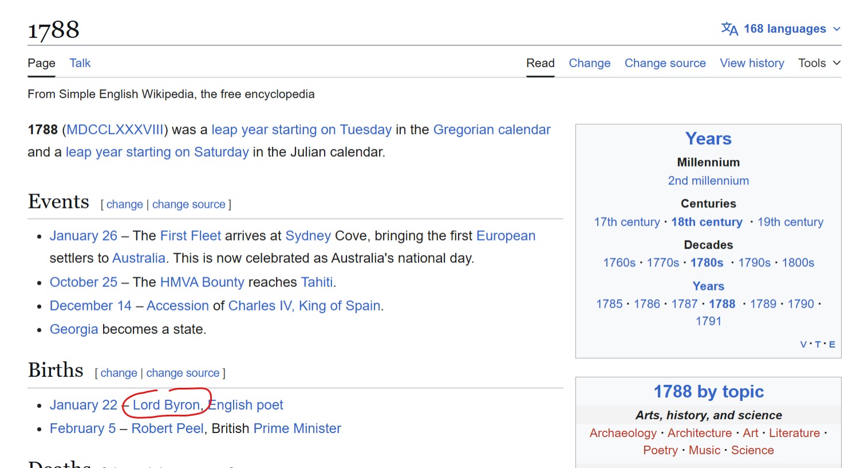The height and width of the screenshot is (468, 868).
Task: Open the January 26 date link
Action: pos(84,235)
